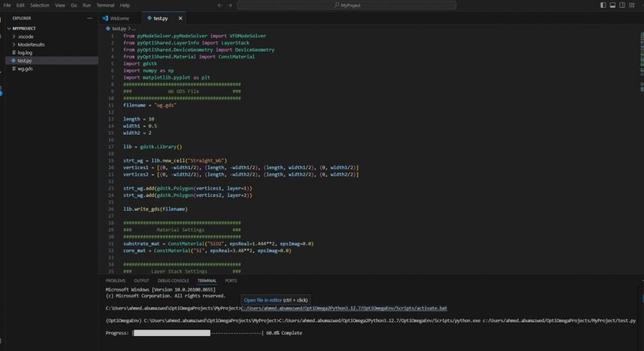Click the 'core_mat = ConstMaterial' line

pyautogui.click(x=207, y=251)
